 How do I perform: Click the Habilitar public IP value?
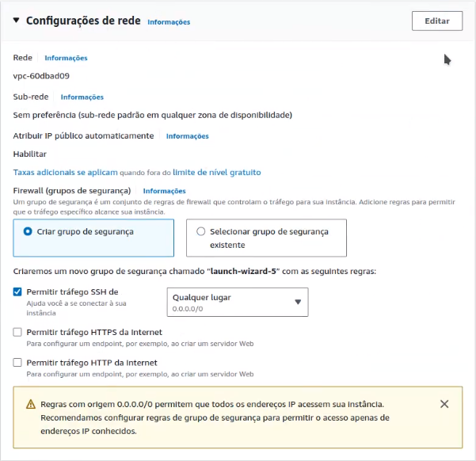pyautogui.click(x=30, y=154)
